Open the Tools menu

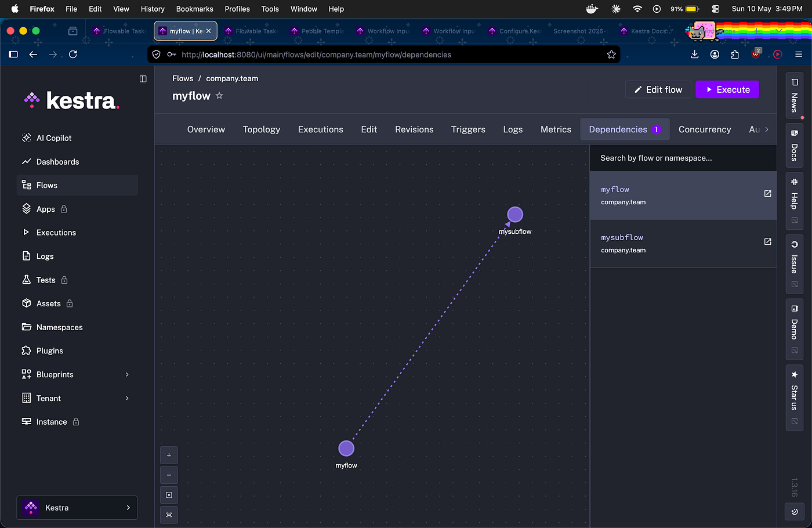point(270,9)
